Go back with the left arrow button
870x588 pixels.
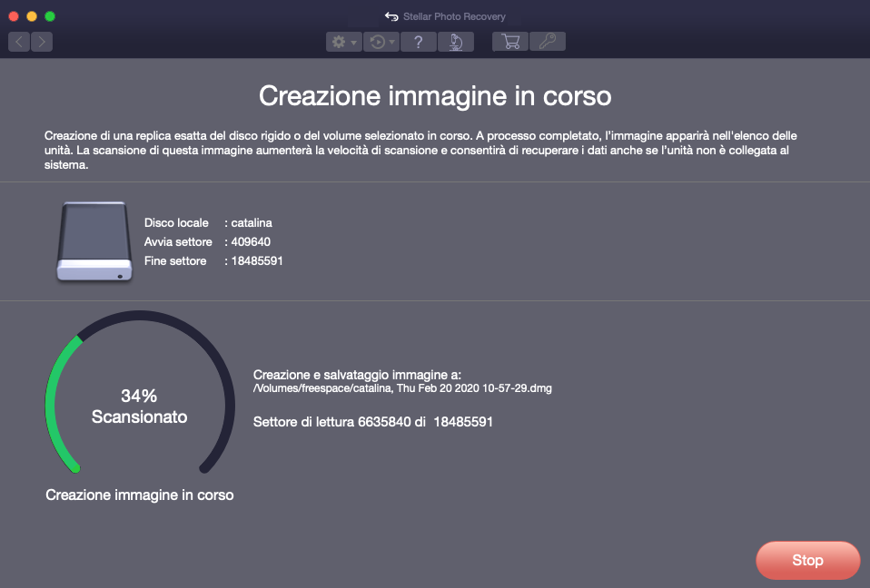pyautogui.click(x=19, y=42)
